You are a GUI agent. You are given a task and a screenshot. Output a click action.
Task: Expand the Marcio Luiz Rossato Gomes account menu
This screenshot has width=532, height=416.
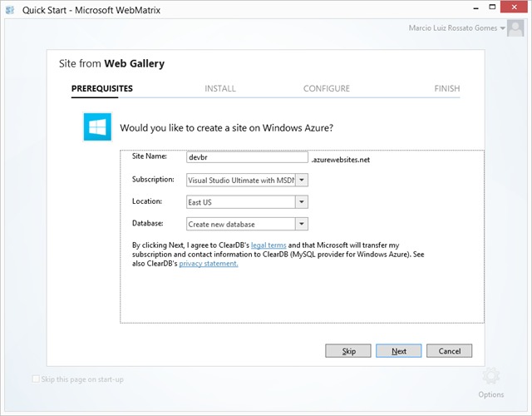(x=456, y=27)
